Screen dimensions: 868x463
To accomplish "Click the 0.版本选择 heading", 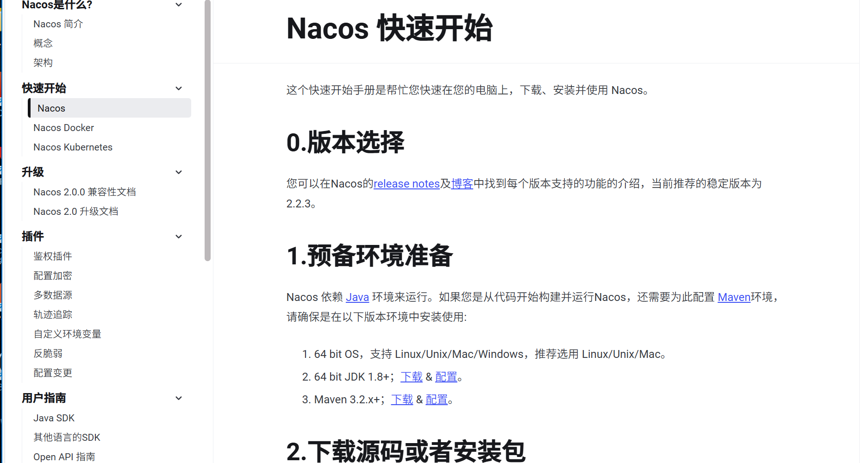I will (345, 142).
